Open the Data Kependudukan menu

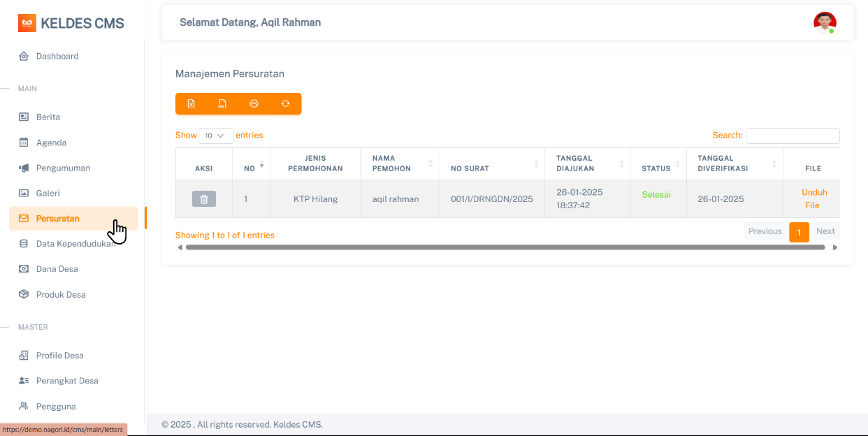click(75, 243)
